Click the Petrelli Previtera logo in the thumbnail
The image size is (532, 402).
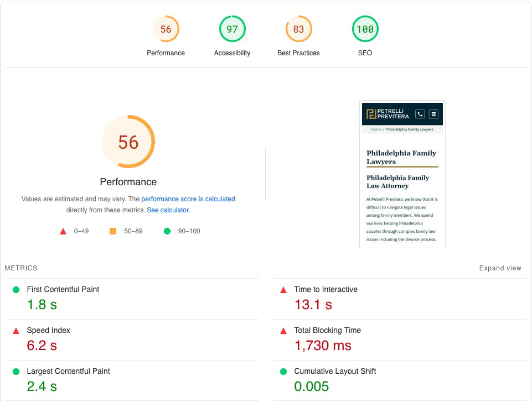[x=388, y=114]
